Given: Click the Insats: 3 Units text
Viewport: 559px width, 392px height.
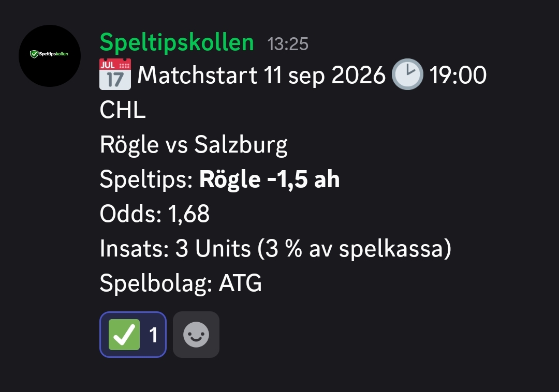Looking at the screenshot, I should pos(175,248).
